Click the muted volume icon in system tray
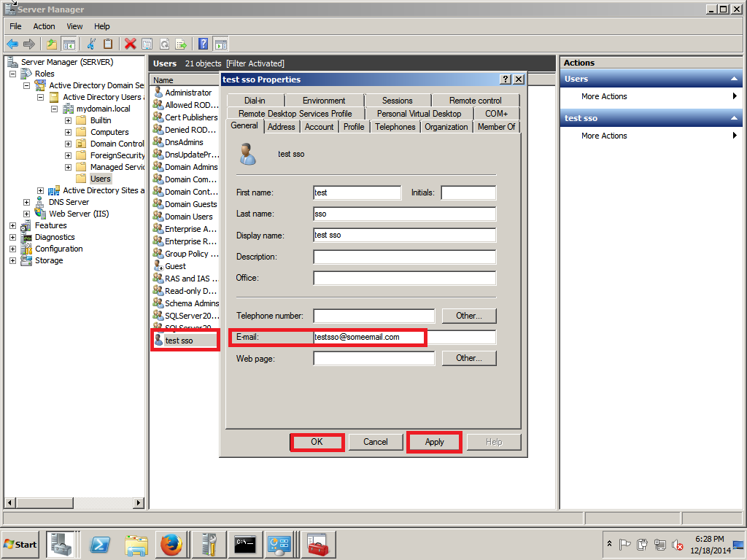The height and width of the screenshot is (560, 747). pyautogui.click(x=676, y=545)
